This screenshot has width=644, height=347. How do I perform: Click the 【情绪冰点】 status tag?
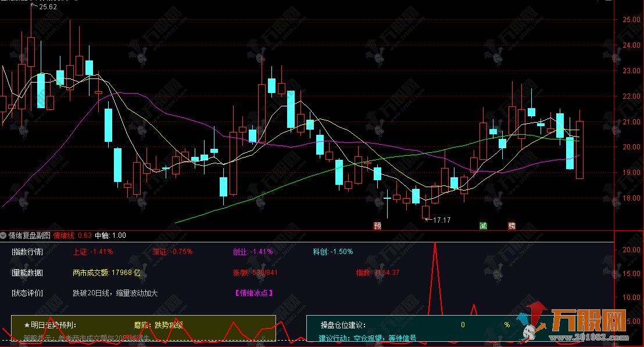253,294
